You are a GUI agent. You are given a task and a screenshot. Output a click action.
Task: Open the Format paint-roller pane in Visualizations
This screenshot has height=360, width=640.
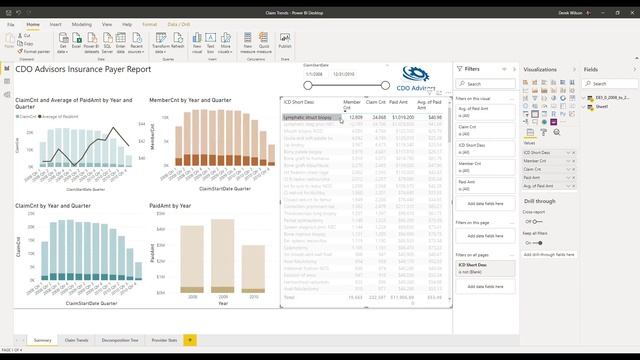pyautogui.click(x=544, y=132)
